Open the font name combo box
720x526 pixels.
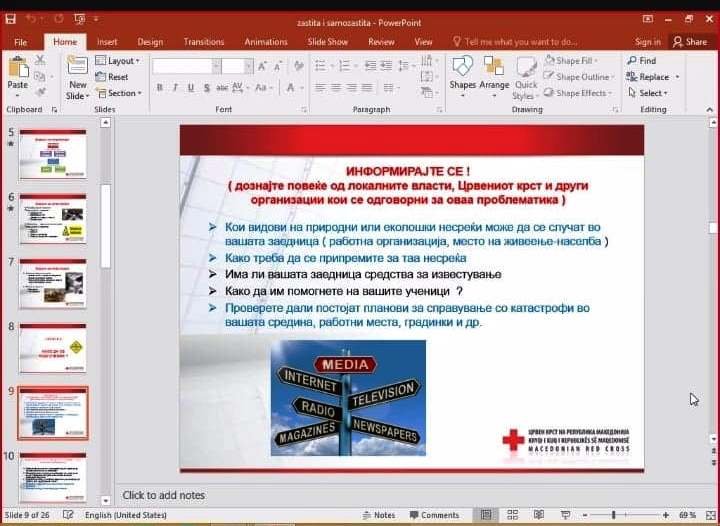coord(184,66)
